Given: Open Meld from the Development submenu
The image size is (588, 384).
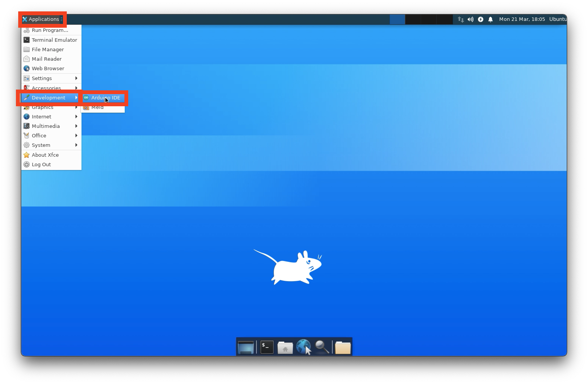Looking at the screenshot, I should (97, 107).
